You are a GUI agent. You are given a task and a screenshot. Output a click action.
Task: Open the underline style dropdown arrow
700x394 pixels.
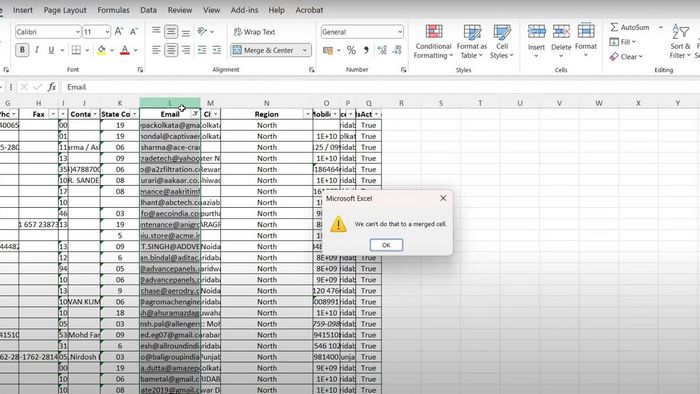point(62,50)
